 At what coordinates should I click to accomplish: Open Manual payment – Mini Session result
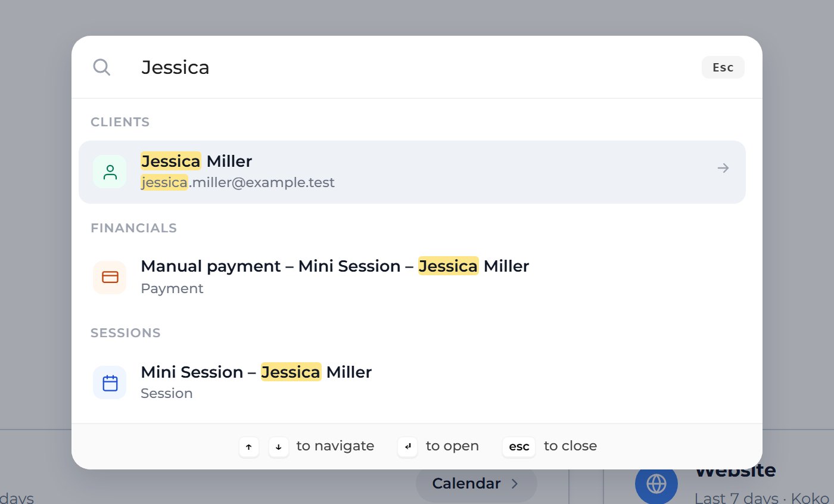412,277
